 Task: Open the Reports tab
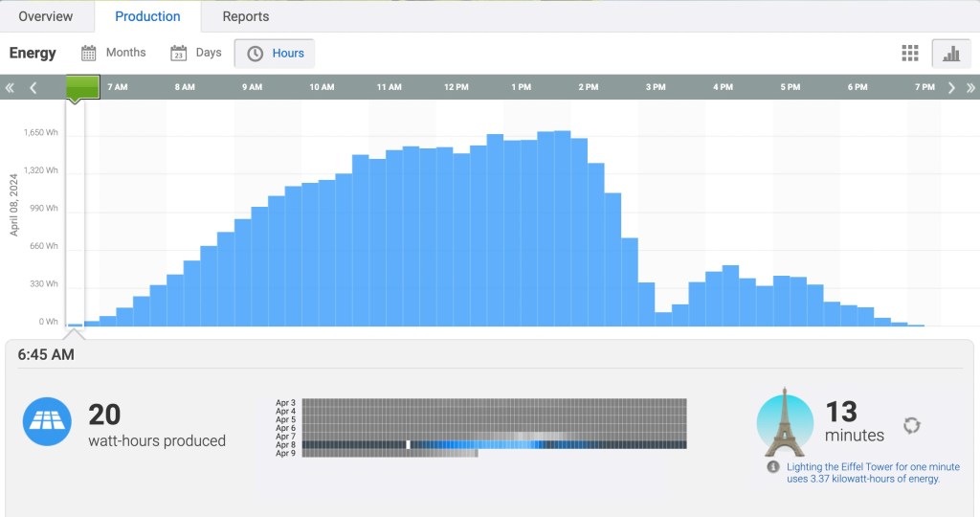[246, 16]
